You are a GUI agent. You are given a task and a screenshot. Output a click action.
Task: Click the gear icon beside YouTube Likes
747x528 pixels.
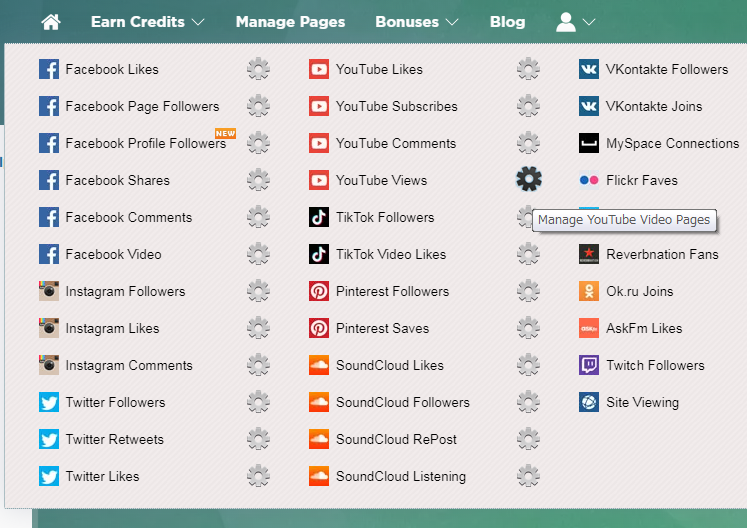[528, 69]
